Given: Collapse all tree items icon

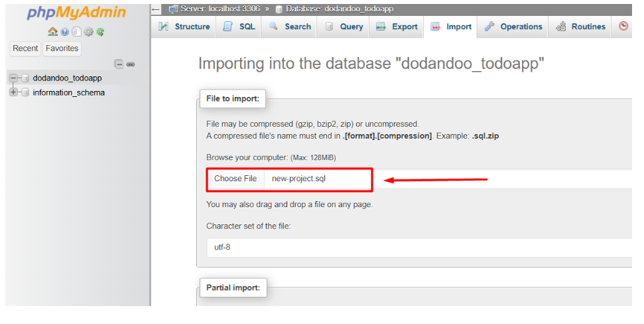Looking at the screenshot, I should click(x=119, y=64).
